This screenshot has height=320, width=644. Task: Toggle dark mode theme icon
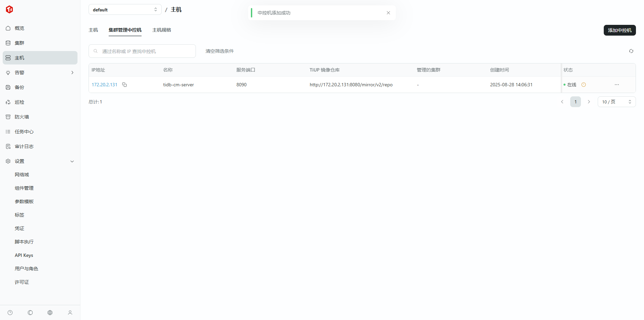[x=30, y=313]
